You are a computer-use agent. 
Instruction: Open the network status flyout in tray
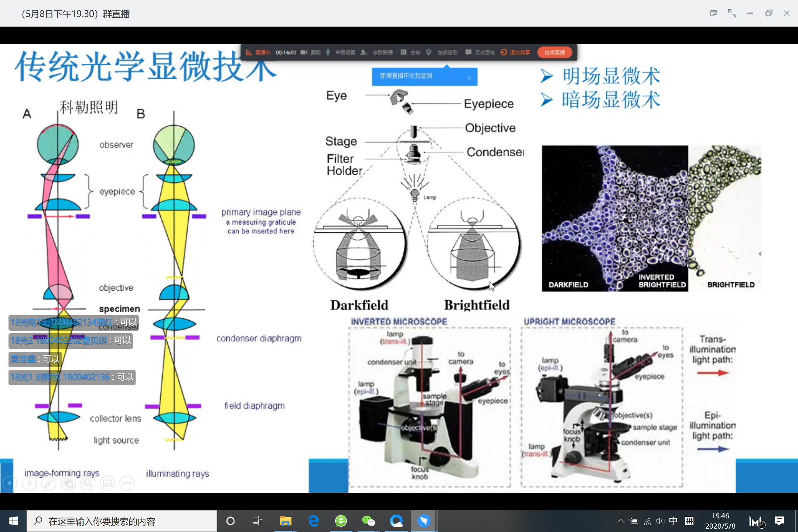(647, 521)
